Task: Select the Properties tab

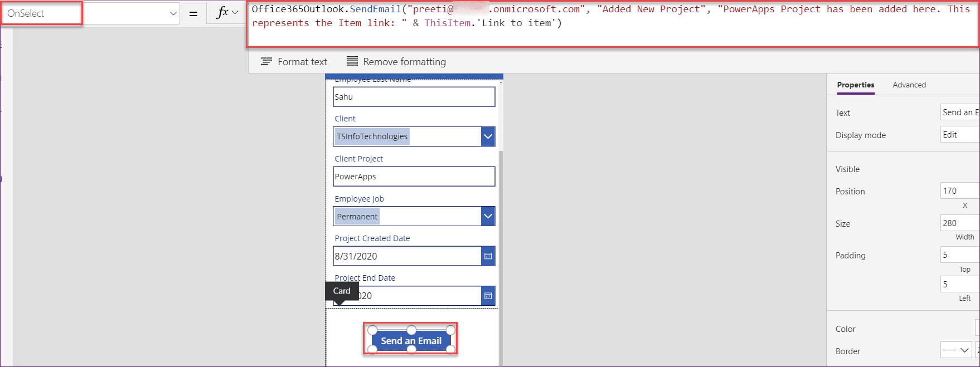Action: pyautogui.click(x=855, y=85)
